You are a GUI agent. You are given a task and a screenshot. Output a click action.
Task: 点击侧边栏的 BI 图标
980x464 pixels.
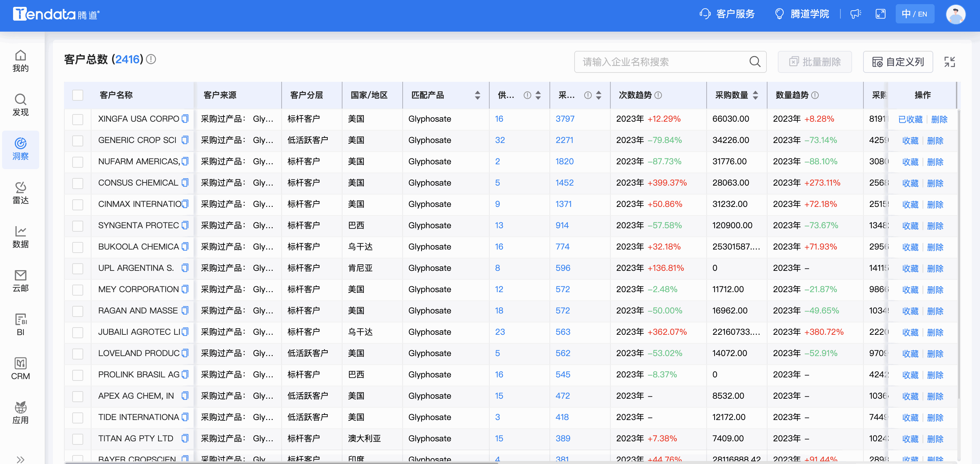pyautogui.click(x=21, y=323)
